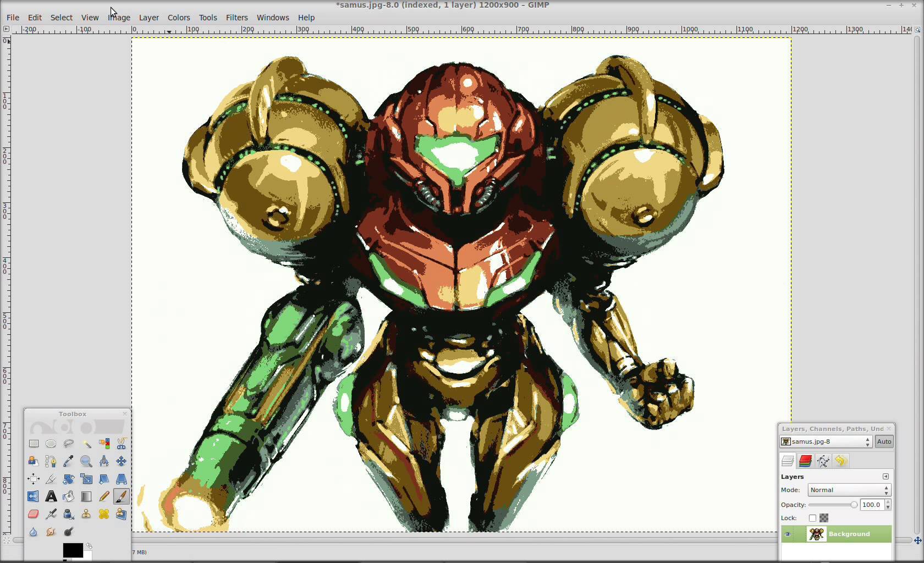Select the Select by Color tool

tap(104, 443)
